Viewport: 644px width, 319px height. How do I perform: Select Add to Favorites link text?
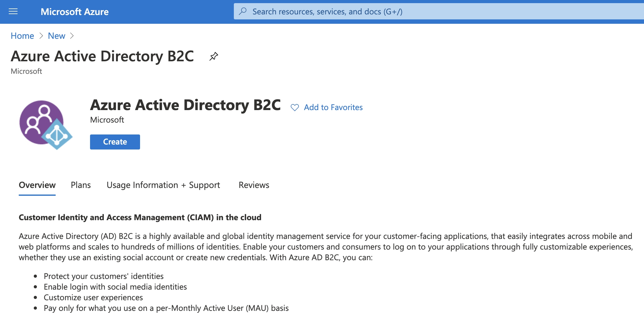pos(333,108)
